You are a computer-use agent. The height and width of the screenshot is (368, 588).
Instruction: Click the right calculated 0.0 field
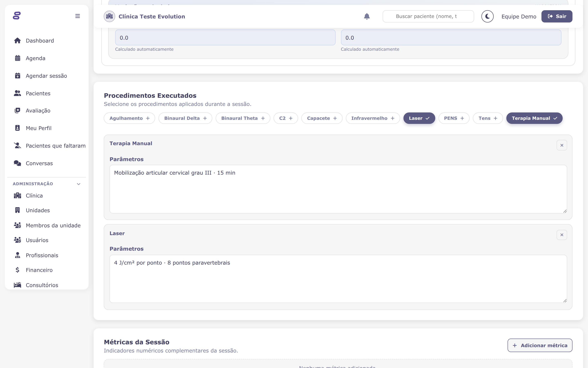[451, 37]
